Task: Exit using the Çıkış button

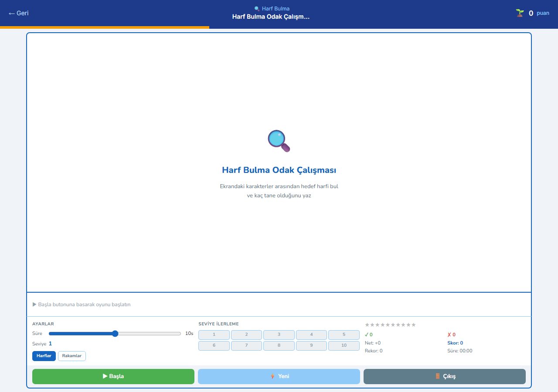Action: [445, 376]
